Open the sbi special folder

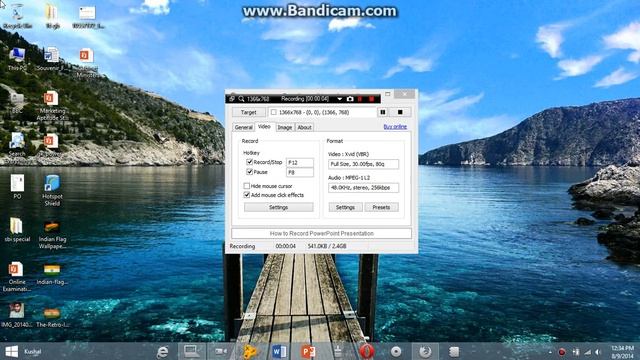pyautogui.click(x=17, y=230)
